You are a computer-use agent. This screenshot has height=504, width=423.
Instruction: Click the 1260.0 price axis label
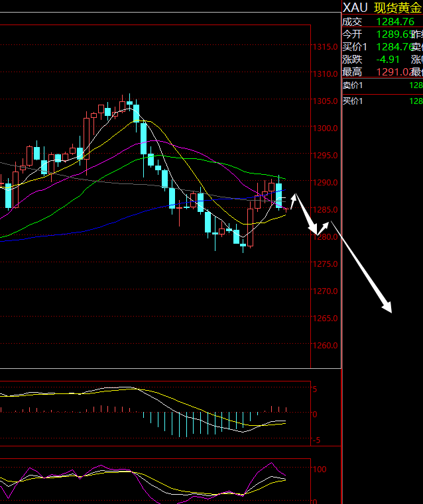pyautogui.click(x=326, y=346)
